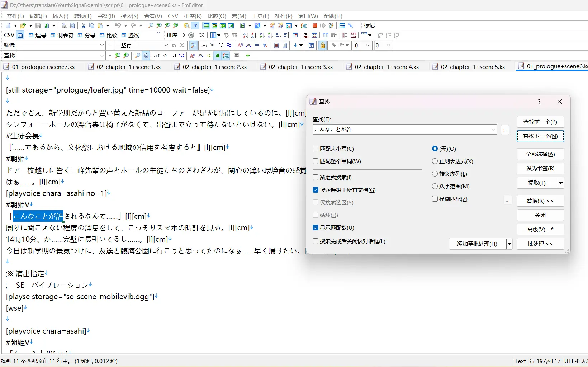Click the red macro record icon

point(314,25)
